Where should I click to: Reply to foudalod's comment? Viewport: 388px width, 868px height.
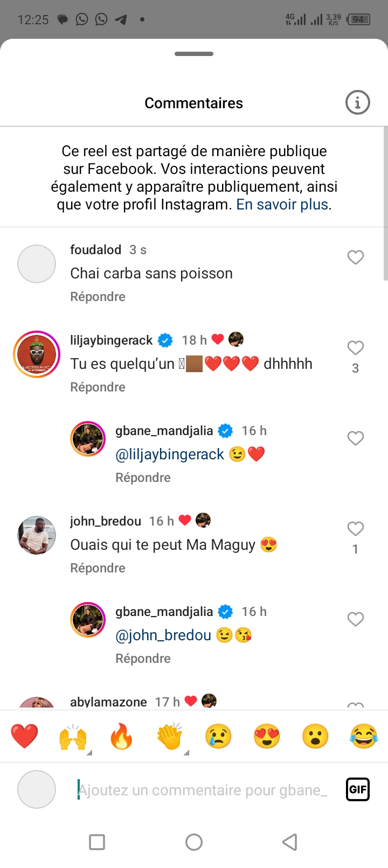click(x=98, y=297)
